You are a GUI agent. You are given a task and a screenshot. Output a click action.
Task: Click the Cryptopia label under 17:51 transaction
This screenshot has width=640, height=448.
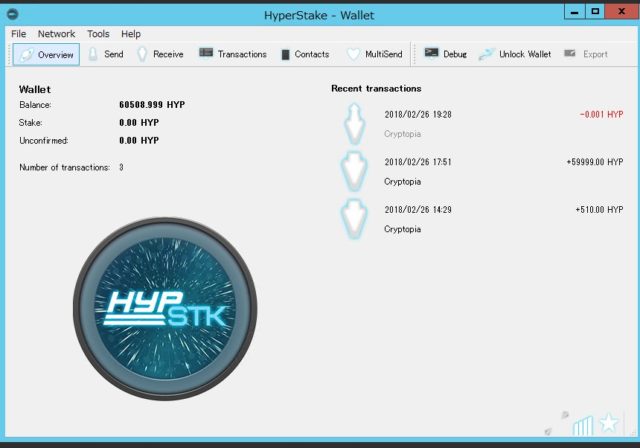point(402,182)
